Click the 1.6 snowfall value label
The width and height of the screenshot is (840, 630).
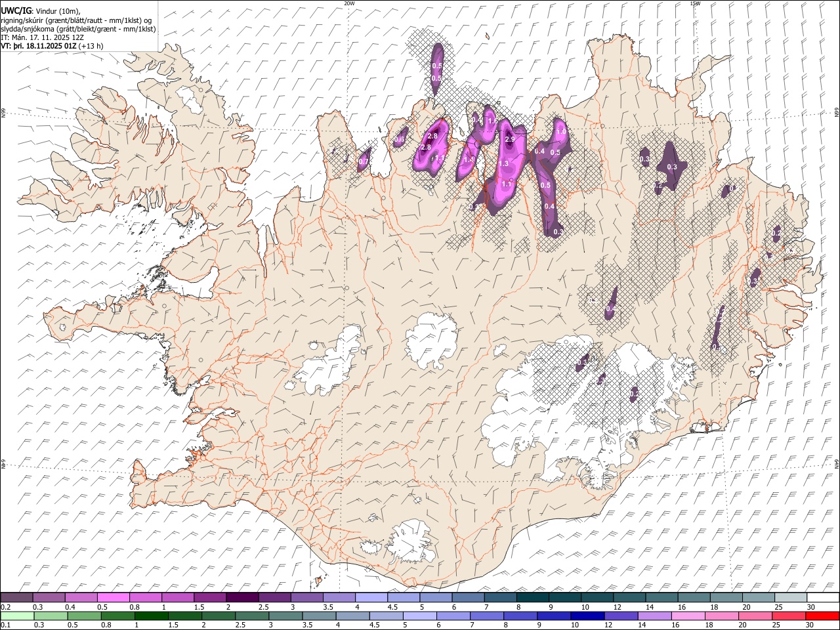[x=492, y=121]
